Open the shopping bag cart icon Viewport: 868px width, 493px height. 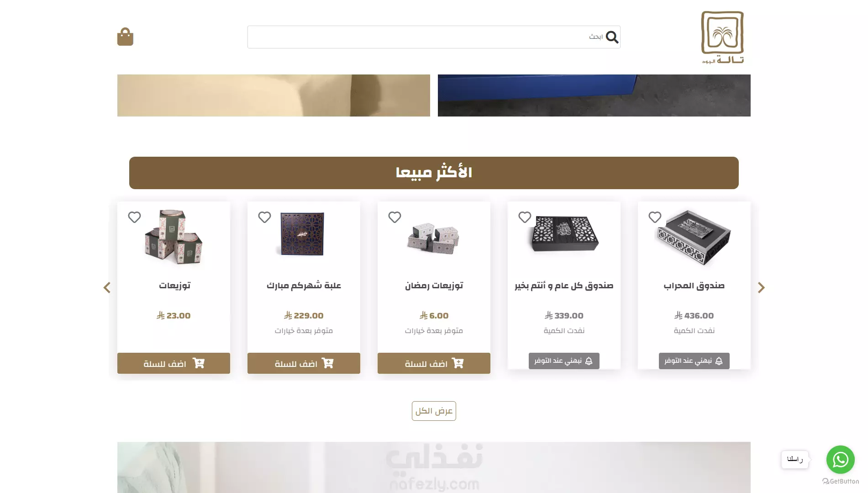pyautogui.click(x=125, y=37)
